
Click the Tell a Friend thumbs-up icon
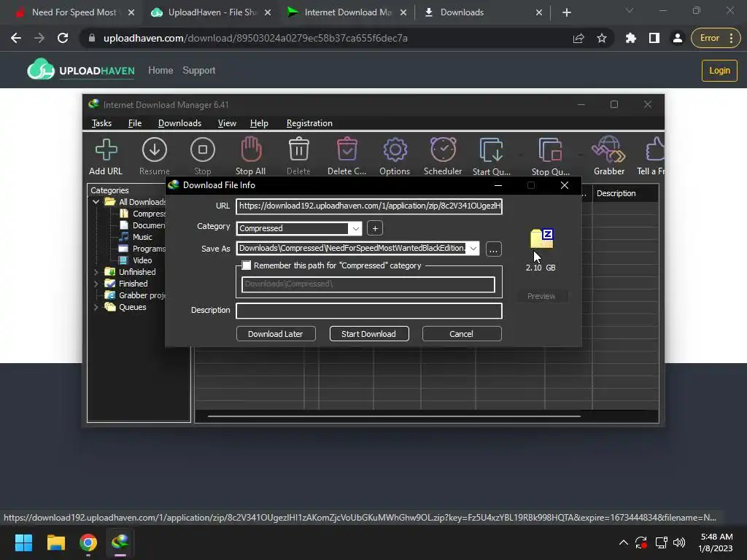(x=655, y=149)
